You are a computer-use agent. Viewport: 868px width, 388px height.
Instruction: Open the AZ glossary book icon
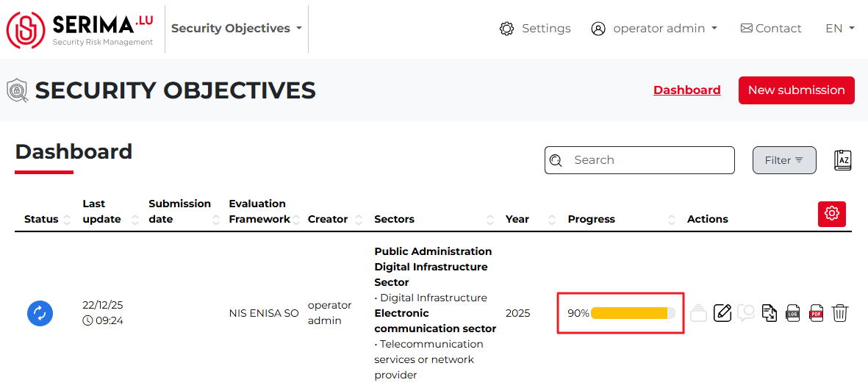842,160
